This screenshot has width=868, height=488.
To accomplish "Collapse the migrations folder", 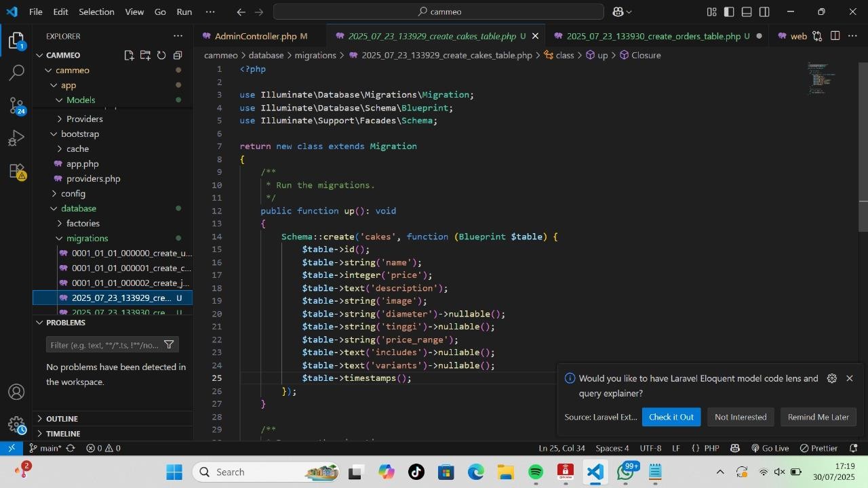I will click(x=87, y=238).
